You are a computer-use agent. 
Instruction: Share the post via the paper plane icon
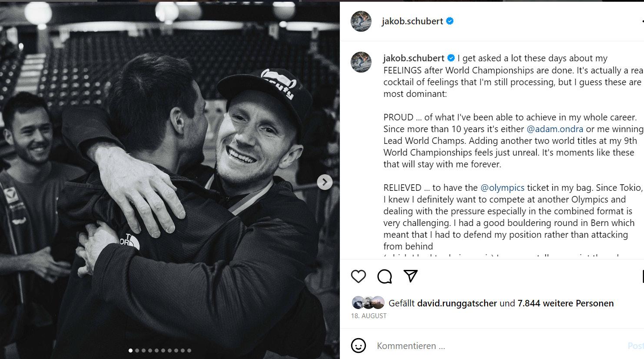click(x=411, y=276)
